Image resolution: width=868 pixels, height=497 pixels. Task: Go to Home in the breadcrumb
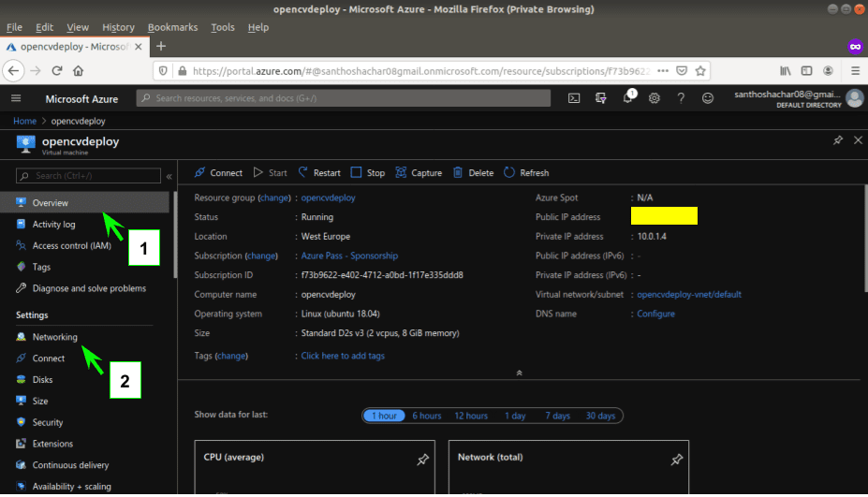pos(25,121)
